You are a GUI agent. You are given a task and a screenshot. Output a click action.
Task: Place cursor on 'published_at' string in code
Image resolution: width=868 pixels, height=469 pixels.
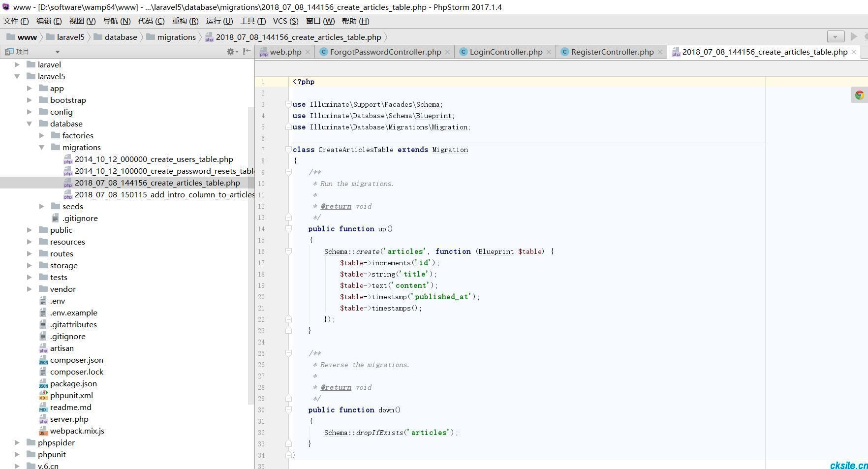(x=442, y=297)
